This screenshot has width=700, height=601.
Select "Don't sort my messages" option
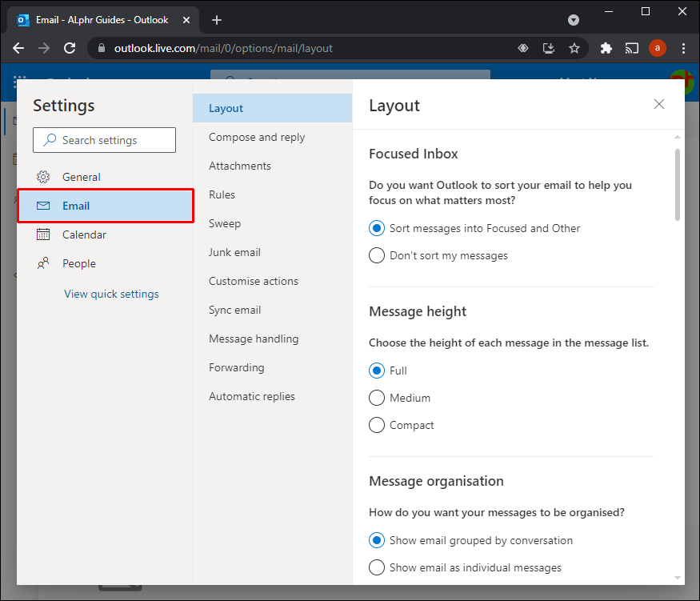tap(377, 256)
